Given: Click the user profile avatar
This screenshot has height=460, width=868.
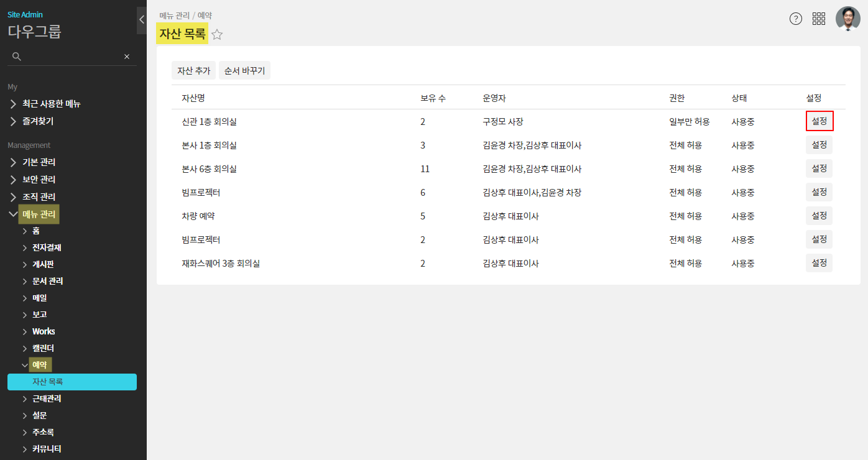Looking at the screenshot, I should [848, 19].
